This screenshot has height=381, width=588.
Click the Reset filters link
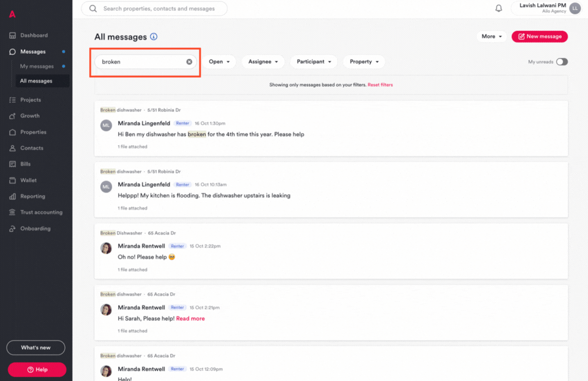point(380,85)
